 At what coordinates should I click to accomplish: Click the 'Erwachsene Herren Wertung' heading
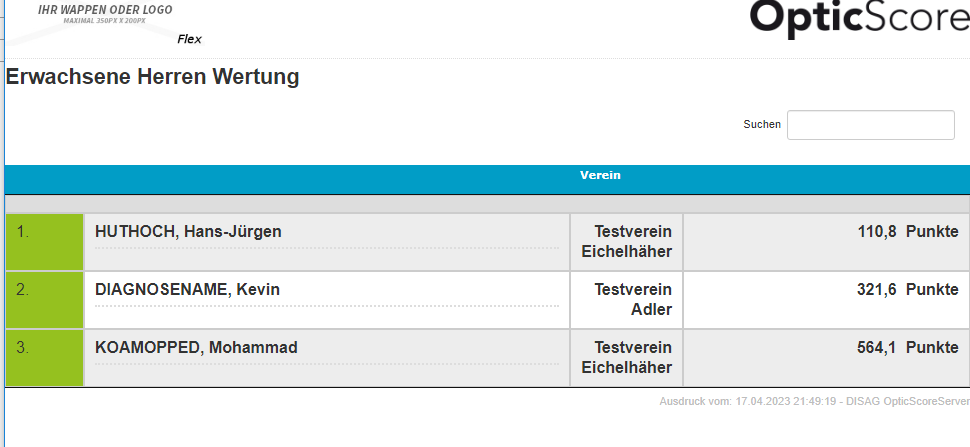[153, 77]
